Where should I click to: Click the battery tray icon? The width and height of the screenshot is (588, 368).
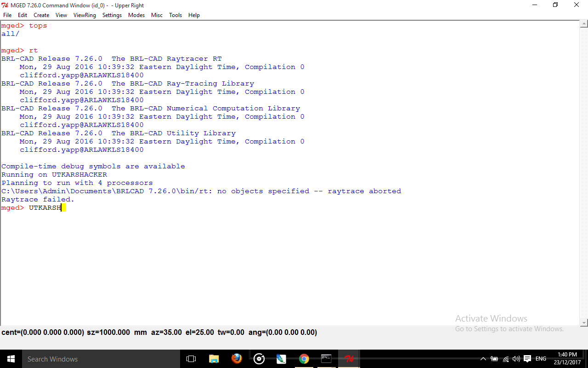(x=494, y=359)
